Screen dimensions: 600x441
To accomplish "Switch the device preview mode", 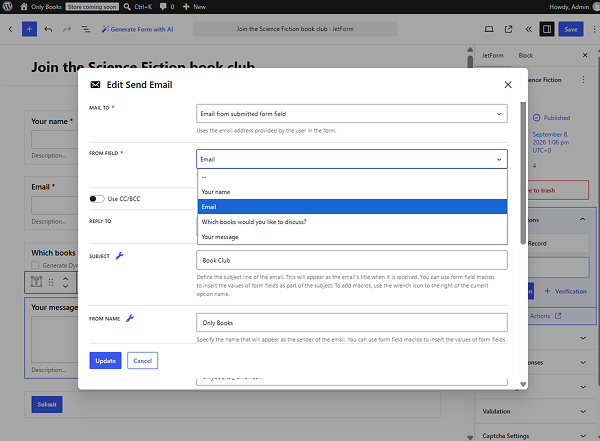I will [489, 29].
